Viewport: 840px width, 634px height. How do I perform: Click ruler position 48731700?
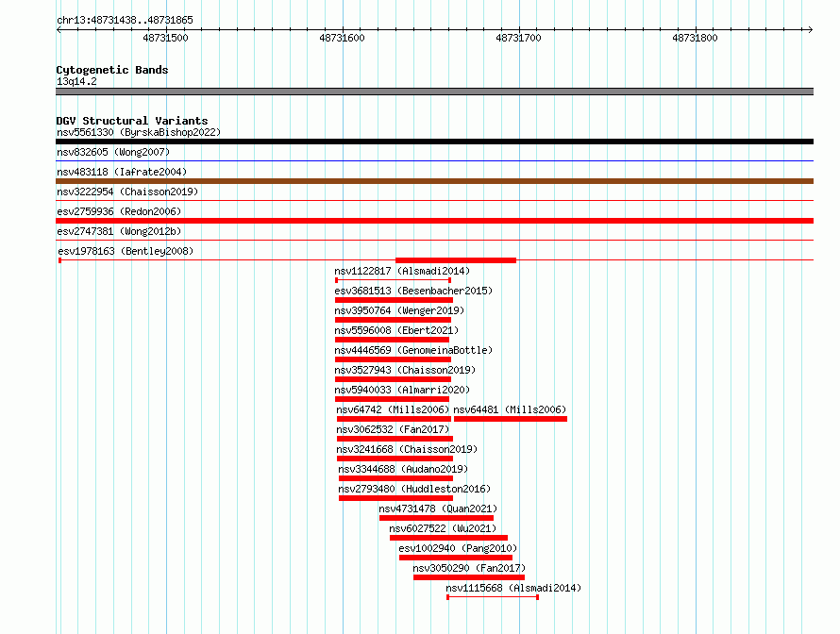click(518, 38)
